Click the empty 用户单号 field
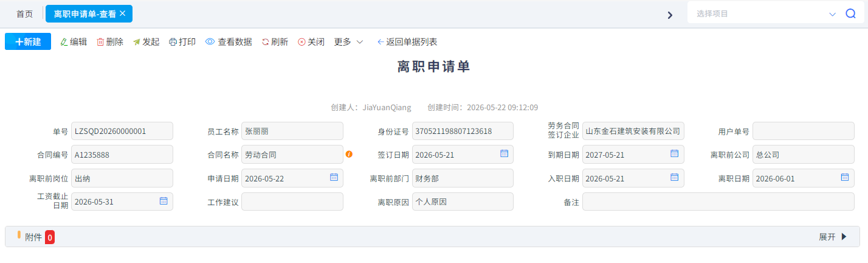 804,131
